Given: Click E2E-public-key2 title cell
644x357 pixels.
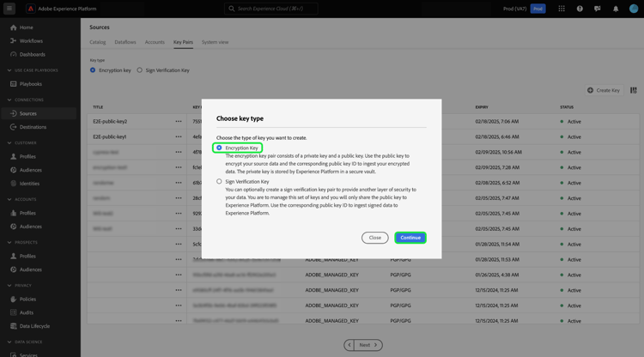Looking at the screenshot, I should click(110, 122).
